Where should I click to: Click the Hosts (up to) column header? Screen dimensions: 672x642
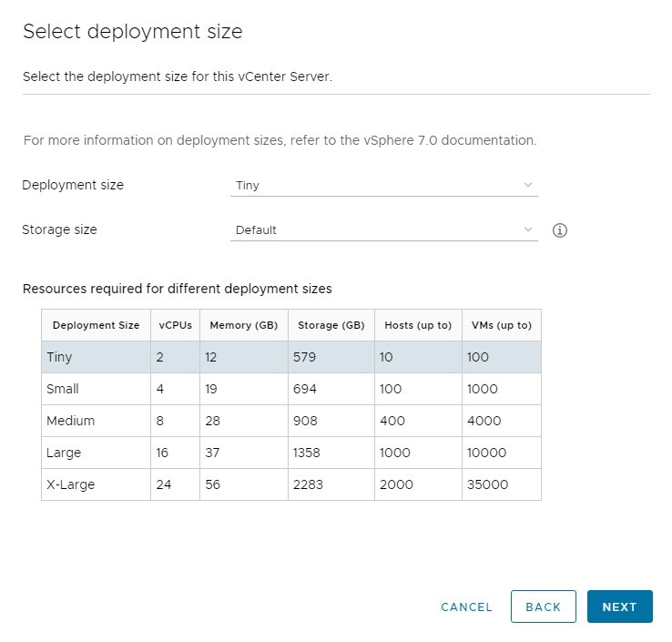418,325
